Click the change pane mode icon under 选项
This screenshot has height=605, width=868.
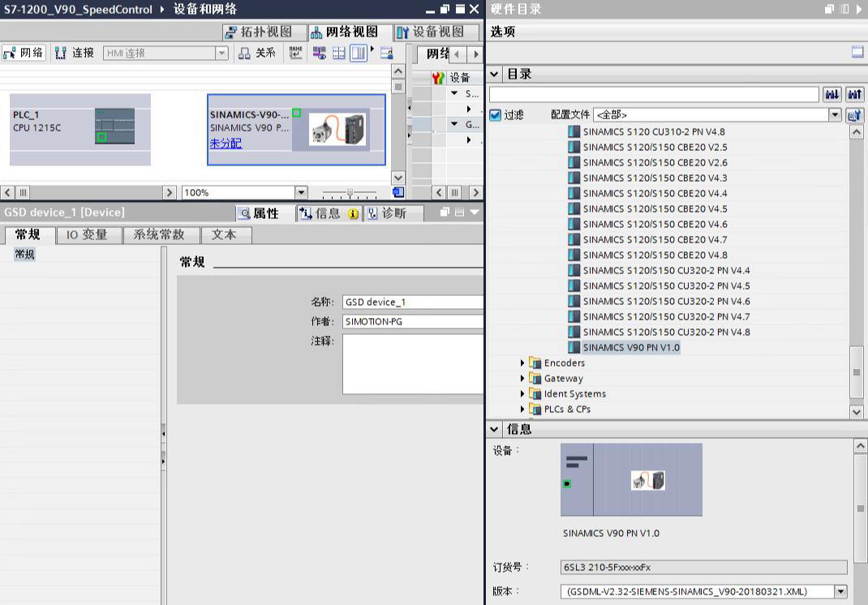click(857, 53)
